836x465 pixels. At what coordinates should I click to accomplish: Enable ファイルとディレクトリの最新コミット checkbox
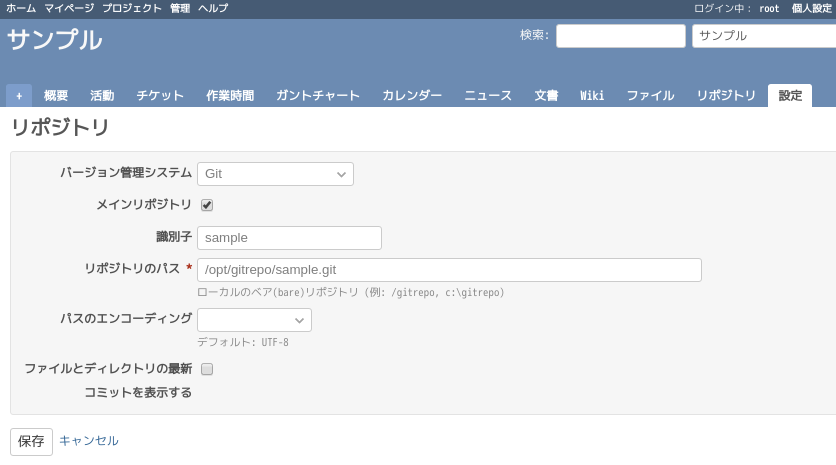click(207, 369)
